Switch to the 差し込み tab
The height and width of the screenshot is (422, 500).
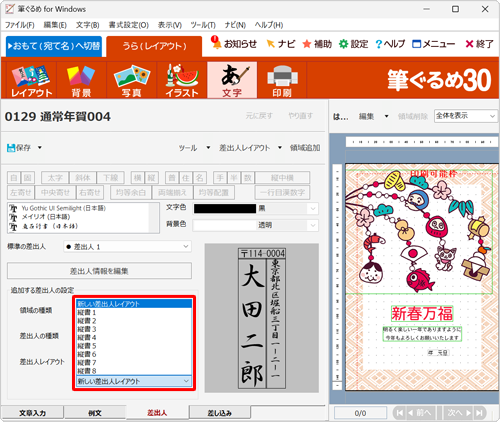point(220,413)
